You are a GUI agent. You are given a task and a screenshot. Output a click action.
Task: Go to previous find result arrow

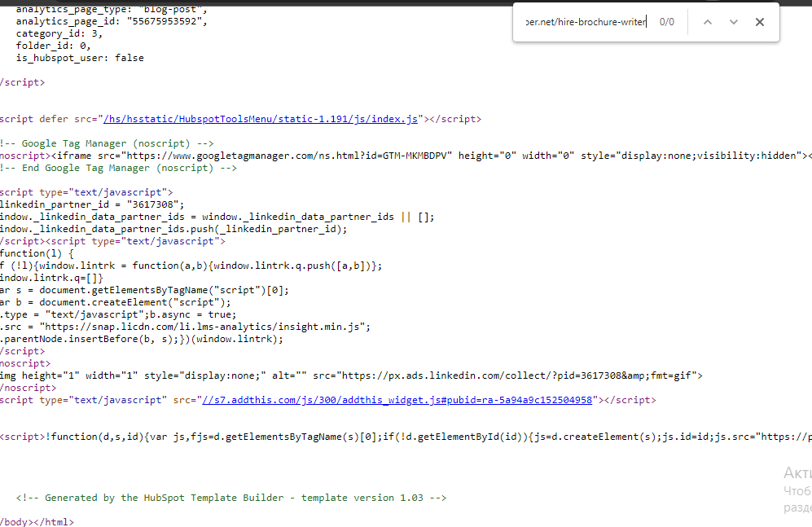708,22
